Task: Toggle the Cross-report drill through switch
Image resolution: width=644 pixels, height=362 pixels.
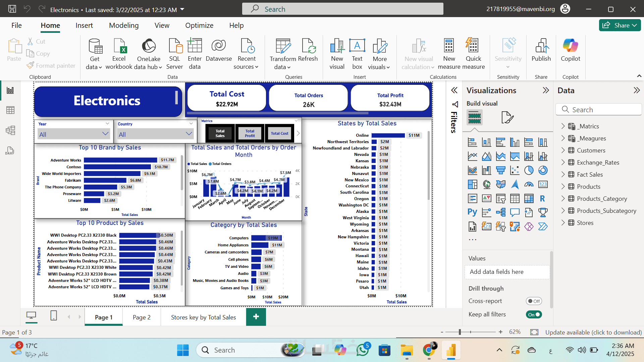Action: pos(534,301)
